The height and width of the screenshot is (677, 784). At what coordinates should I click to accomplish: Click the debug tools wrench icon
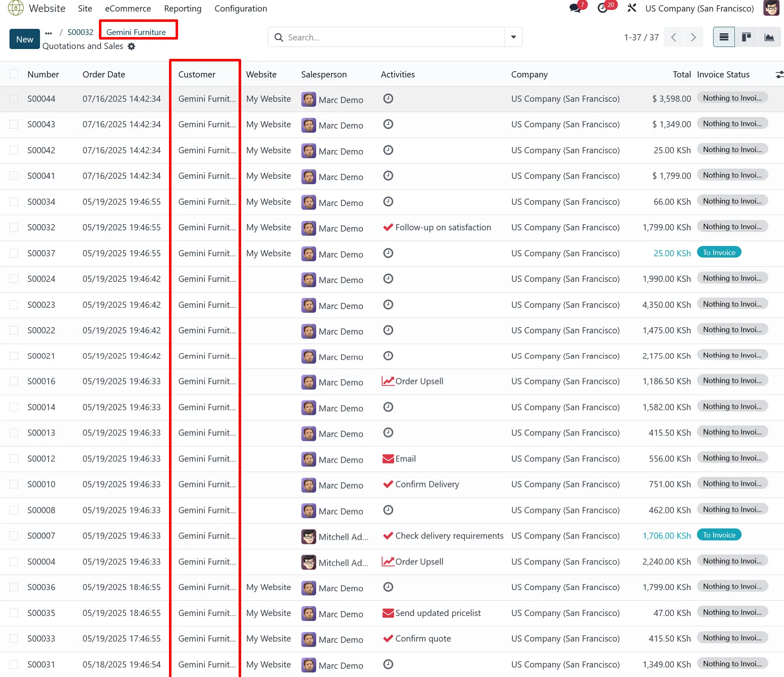(631, 8)
